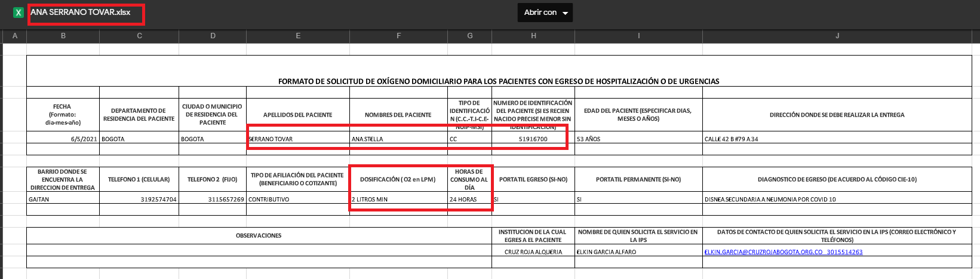Screen dimensions: 980x279
Task: Select the age cell 53 AÑOS
Action: [x=638, y=139]
